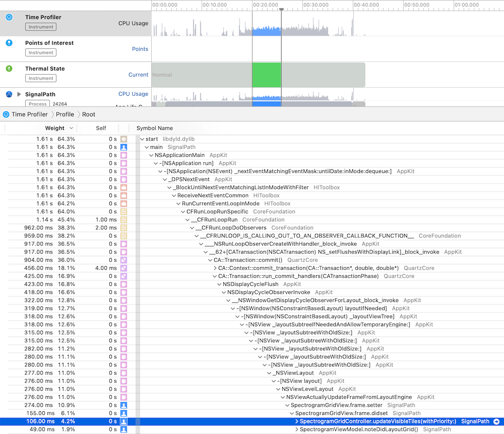504x434 pixels.
Task: Click the pink swatch beside the NSApplicationMain row
Action: (125, 155)
